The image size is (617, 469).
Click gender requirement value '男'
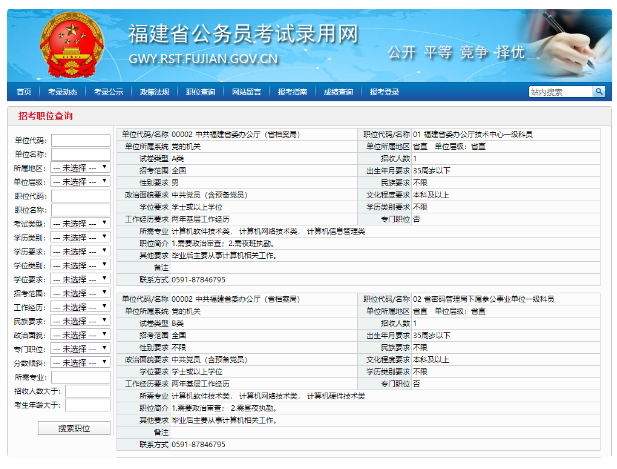(175, 183)
